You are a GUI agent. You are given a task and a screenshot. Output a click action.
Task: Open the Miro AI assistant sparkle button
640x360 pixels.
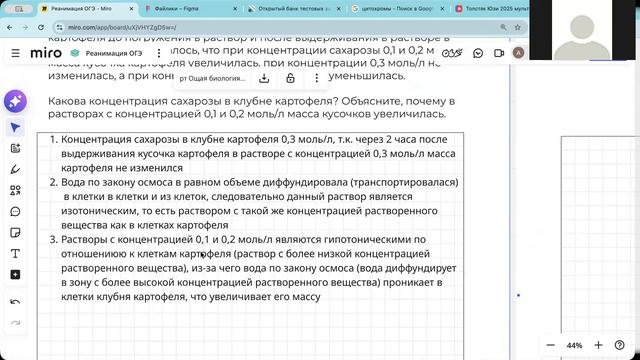click(x=16, y=101)
